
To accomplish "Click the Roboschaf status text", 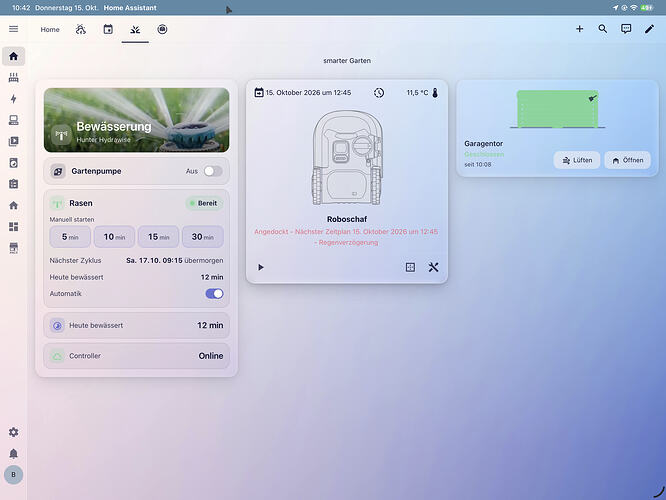I will point(346,237).
